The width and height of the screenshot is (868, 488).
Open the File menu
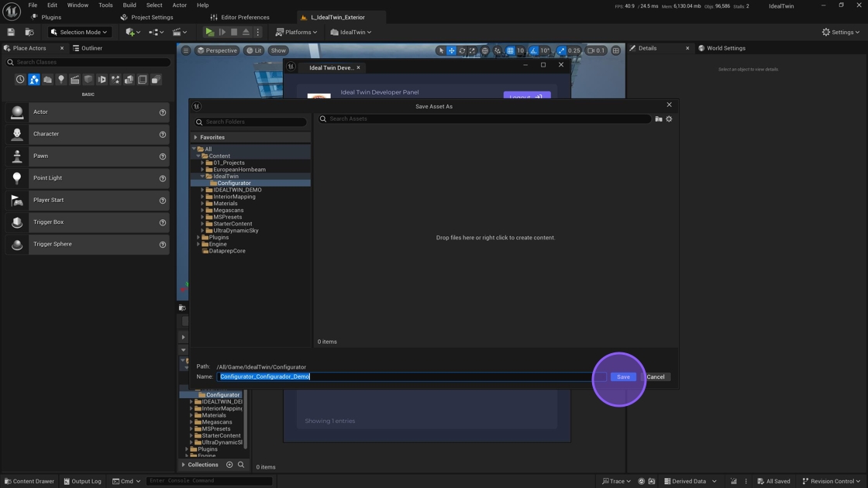point(33,5)
